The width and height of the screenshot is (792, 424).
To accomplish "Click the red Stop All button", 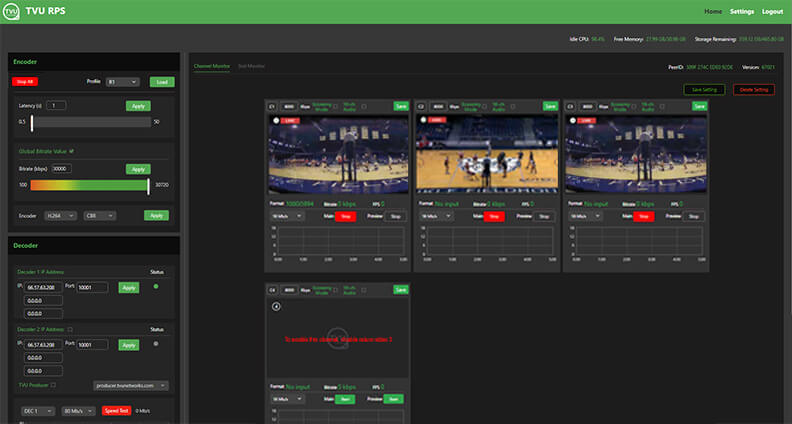I will (x=25, y=82).
